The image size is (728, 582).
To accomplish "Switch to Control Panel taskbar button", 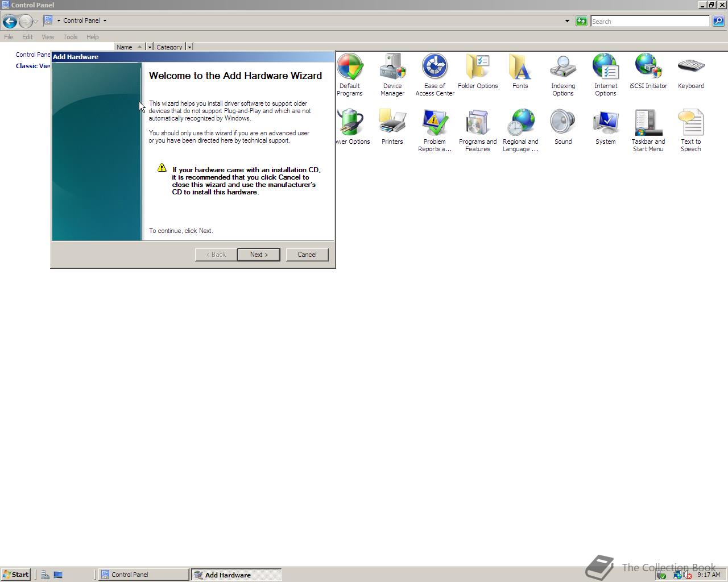I will click(x=144, y=575).
